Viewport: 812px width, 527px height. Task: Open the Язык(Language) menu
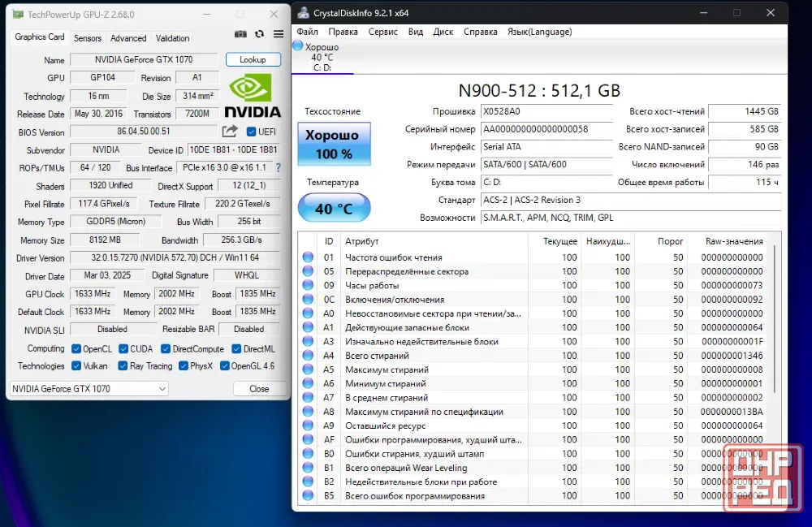(x=540, y=32)
